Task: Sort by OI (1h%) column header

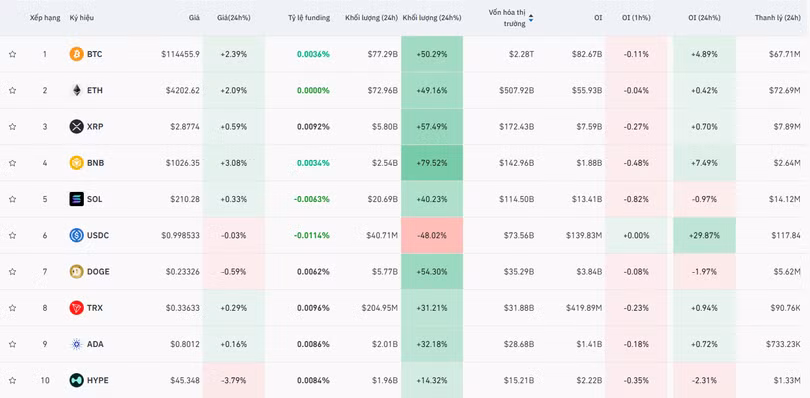Action: [x=636, y=18]
